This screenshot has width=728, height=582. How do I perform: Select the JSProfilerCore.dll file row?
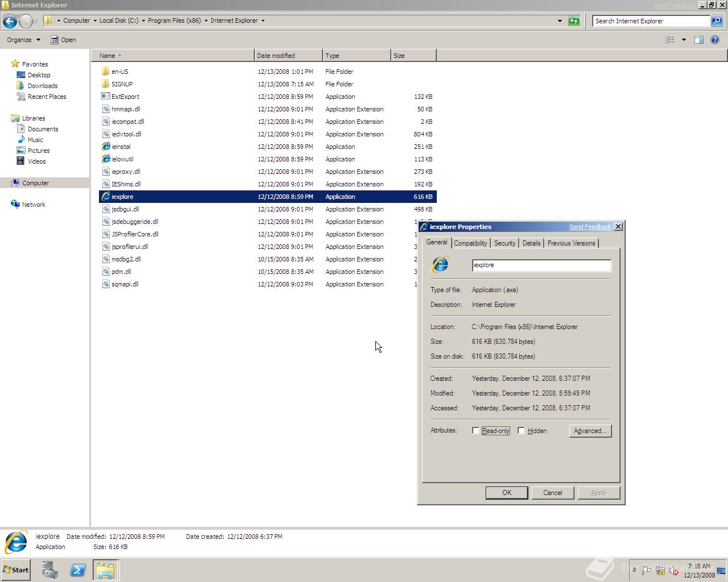coord(267,234)
